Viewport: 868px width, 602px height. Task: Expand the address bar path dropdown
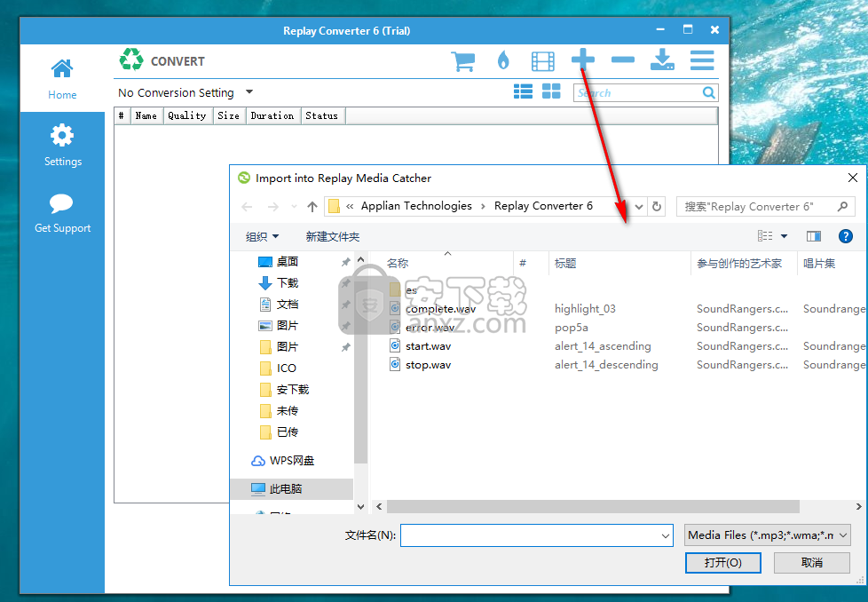(639, 207)
